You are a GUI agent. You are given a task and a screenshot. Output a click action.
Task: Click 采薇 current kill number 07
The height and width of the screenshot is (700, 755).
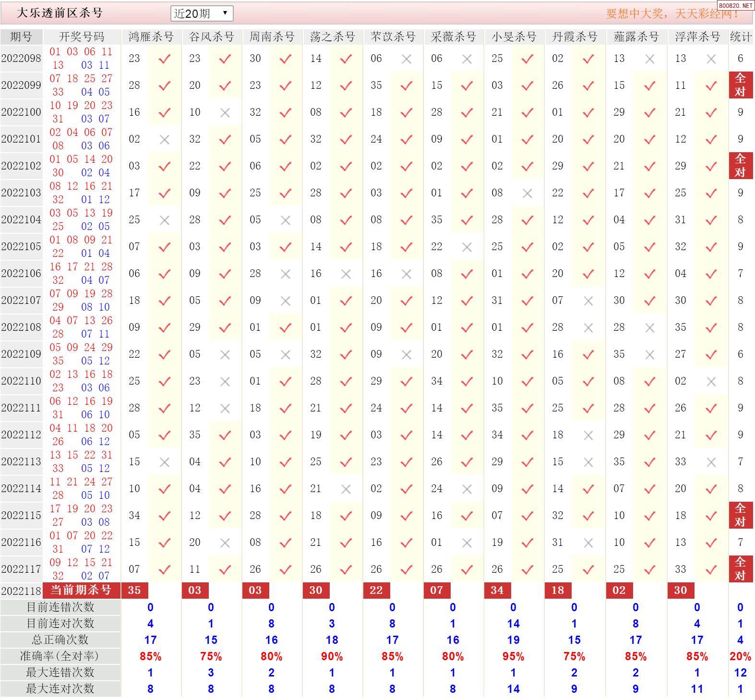point(437,590)
